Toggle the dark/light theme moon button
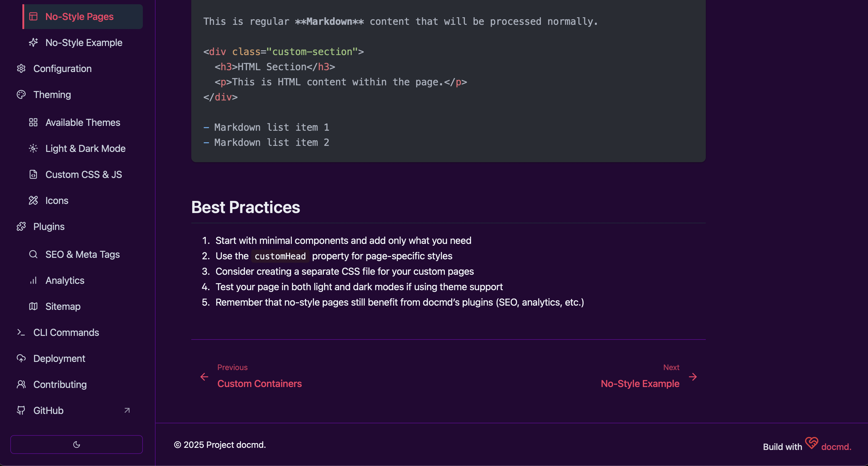This screenshot has height=466, width=868. (x=77, y=445)
